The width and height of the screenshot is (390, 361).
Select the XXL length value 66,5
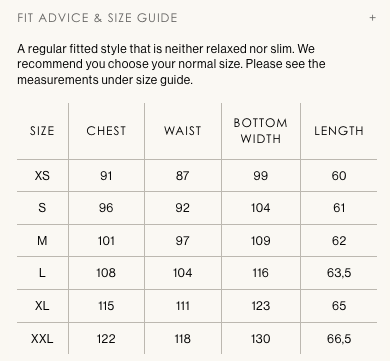(x=339, y=339)
